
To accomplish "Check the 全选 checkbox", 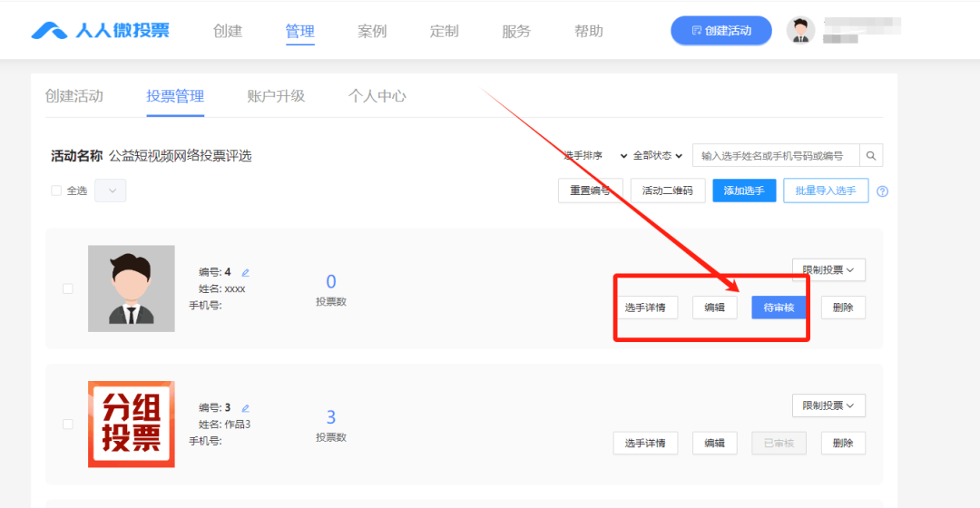I will [x=56, y=190].
